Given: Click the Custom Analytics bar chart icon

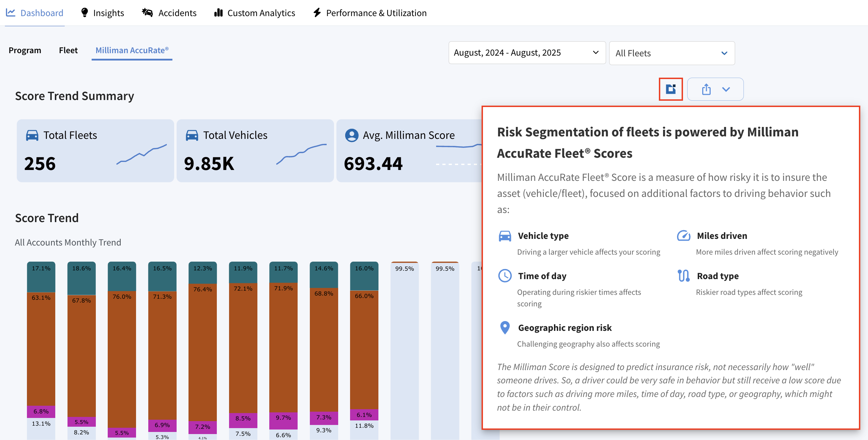Looking at the screenshot, I should [219, 13].
